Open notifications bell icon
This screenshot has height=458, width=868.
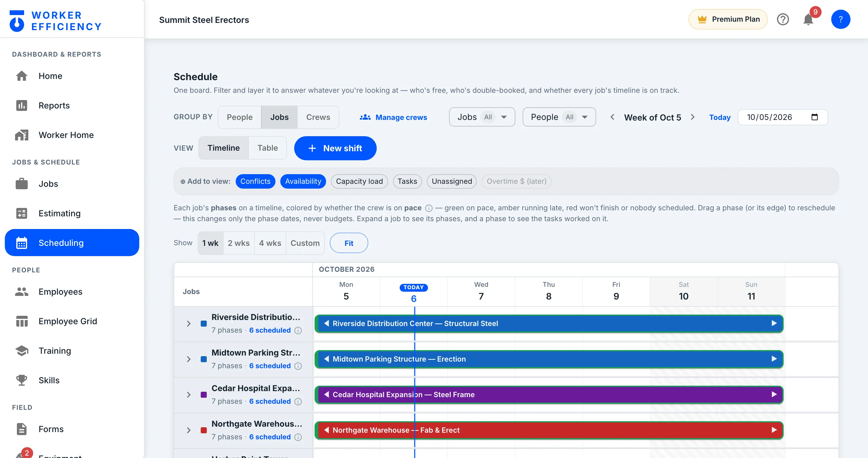pos(808,20)
